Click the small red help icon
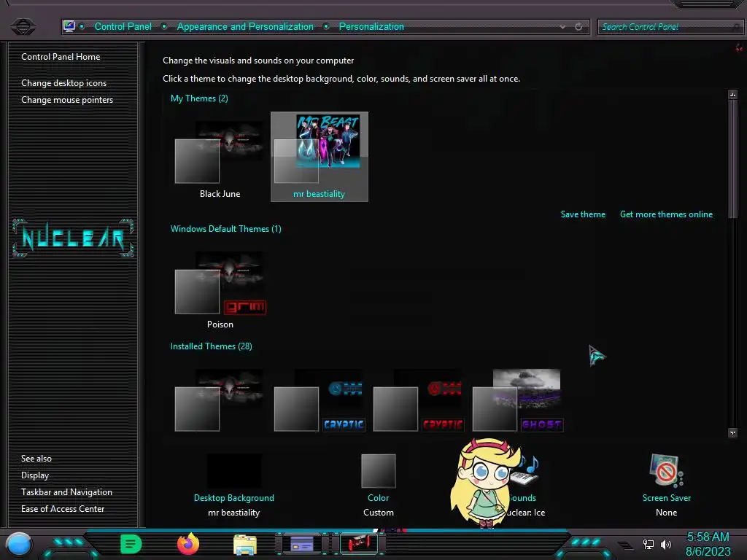 tap(739, 47)
